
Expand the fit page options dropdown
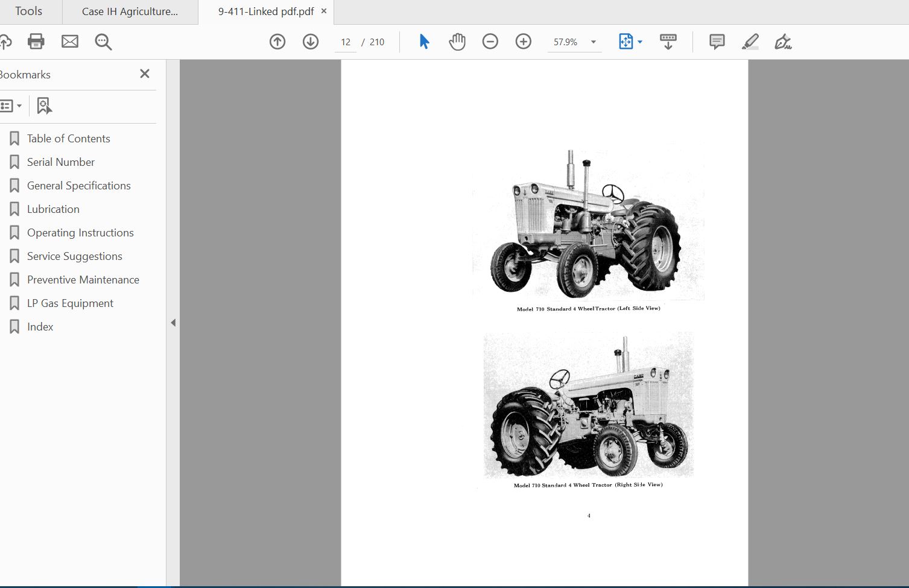(x=640, y=42)
